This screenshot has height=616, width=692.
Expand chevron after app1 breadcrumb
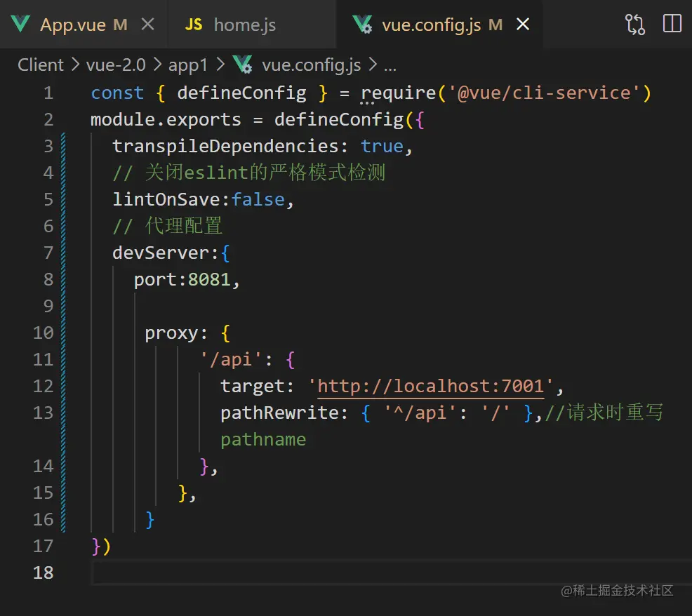[x=220, y=65]
